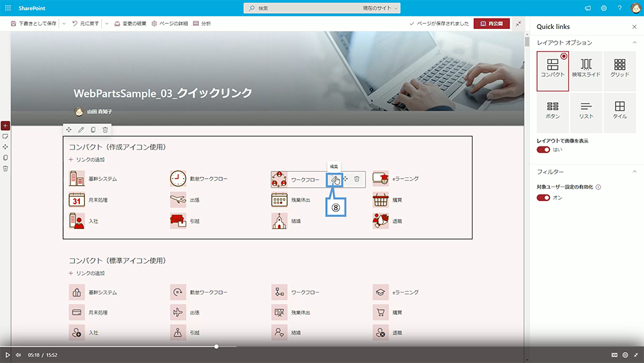The image size is (644, 363).
Task: Toggle 対象ユーザー設定の有効化 switch
Action: 543,198
